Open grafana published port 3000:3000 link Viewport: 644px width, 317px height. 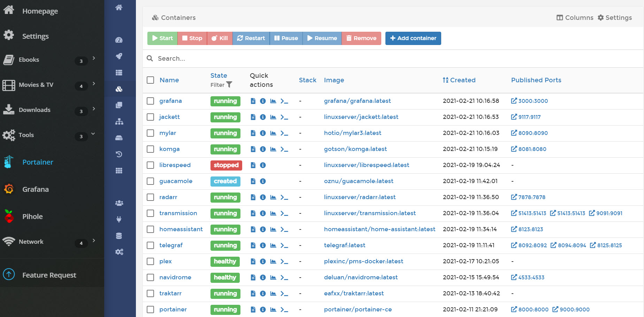[529, 101]
